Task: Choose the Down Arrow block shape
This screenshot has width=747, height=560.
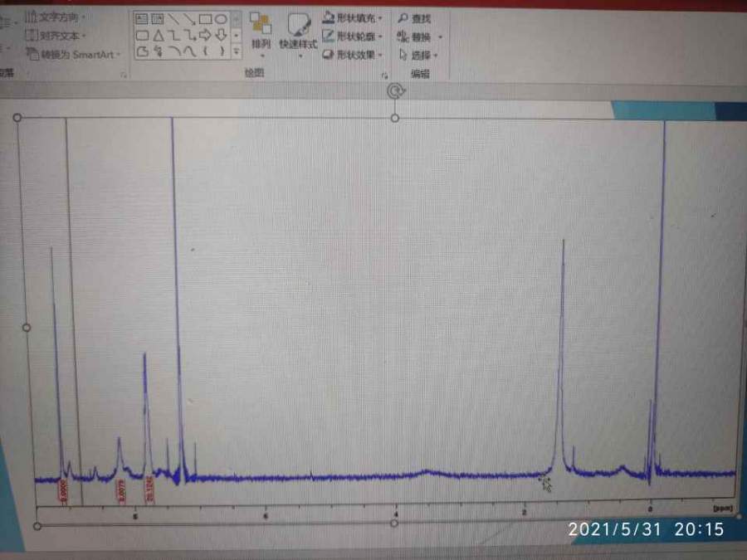Action: (x=221, y=35)
